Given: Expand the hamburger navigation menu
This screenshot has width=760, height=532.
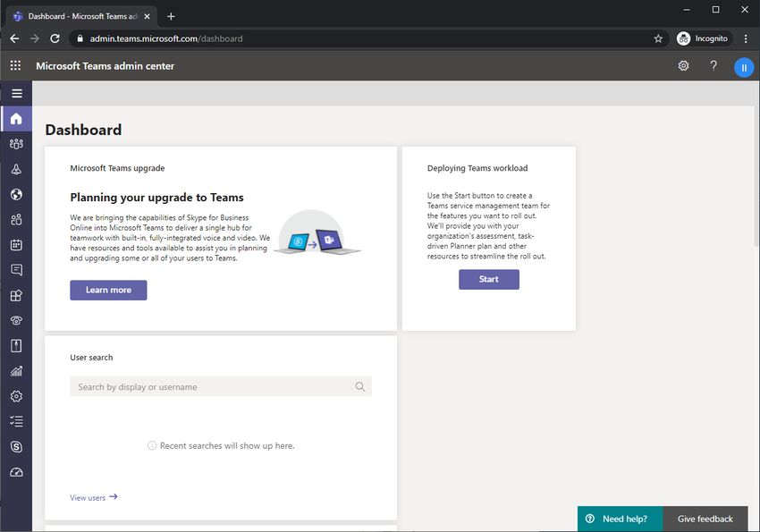Looking at the screenshot, I should (16, 94).
